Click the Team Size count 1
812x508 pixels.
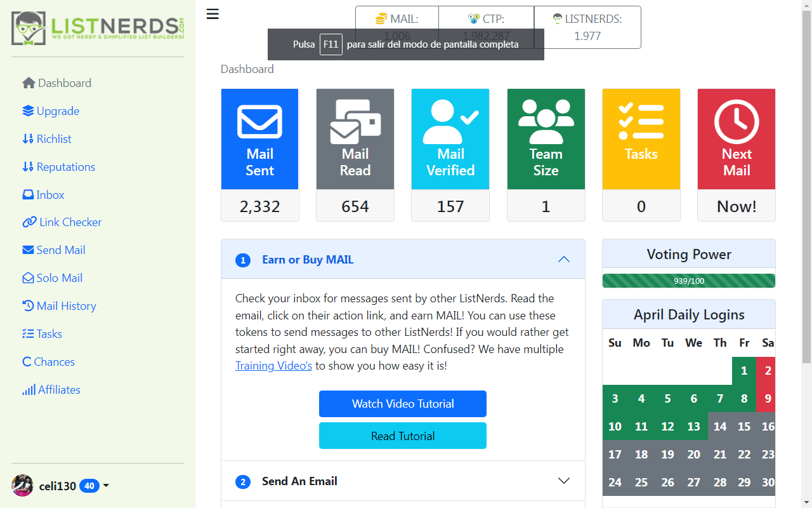point(546,206)
